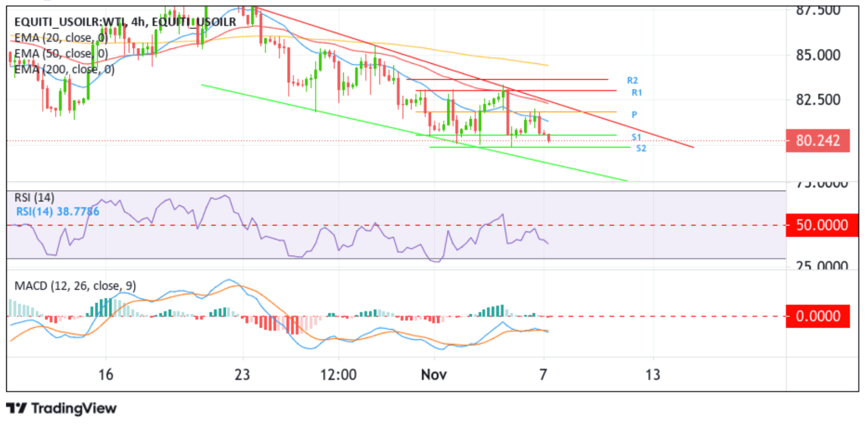Viewport: 868px width, 429px height.
Task: Click the 13 date label on time axis
Action: tap(654, 375)
